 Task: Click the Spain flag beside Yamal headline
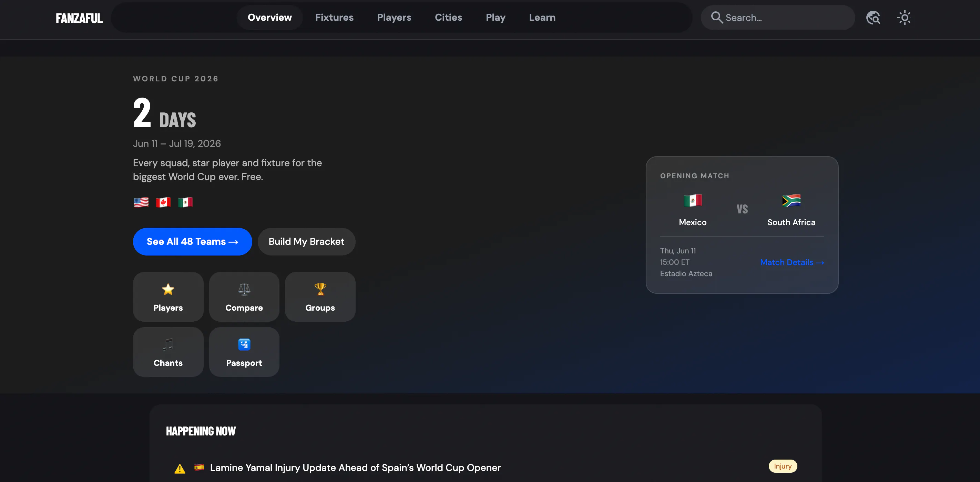pos(199,467)
